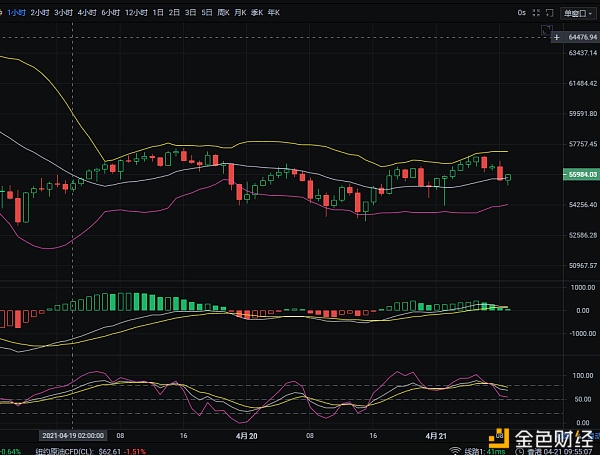The width and height of the screenshot is (600, 455).
Task: Click the 4月20 date marker
Action: [x=247, y=435]
